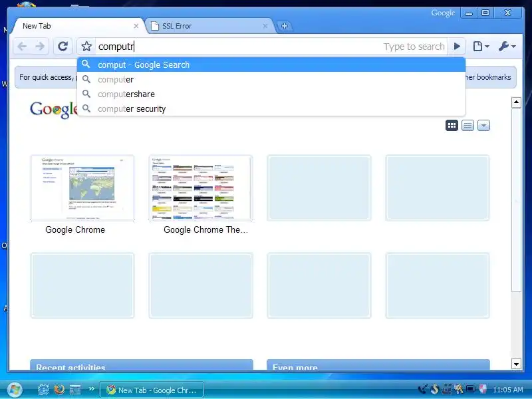Open the Windows Start menu
Screen dimensions: 532x399
point(14,390)
